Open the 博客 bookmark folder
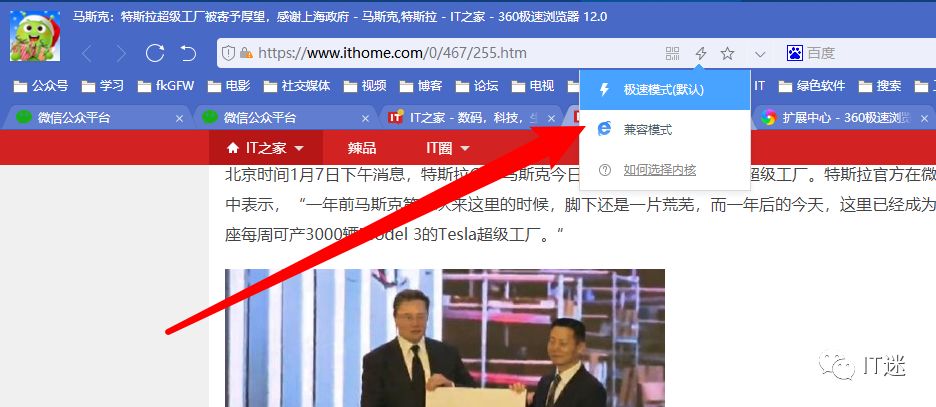This screenshot has width=936, height=407. 421,86
